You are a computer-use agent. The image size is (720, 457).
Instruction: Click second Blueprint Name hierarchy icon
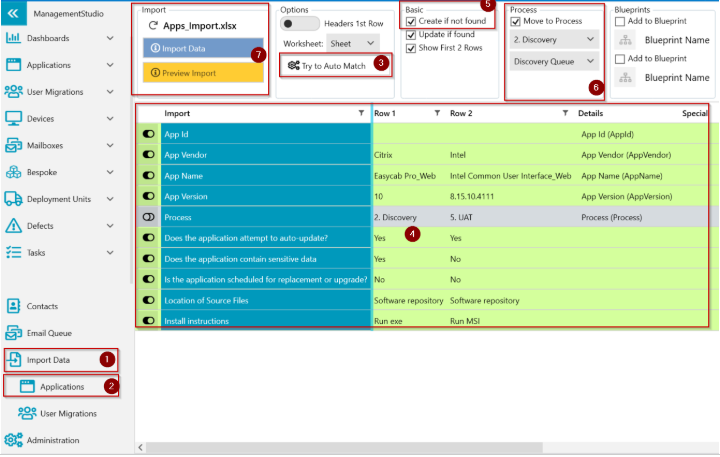625,78
